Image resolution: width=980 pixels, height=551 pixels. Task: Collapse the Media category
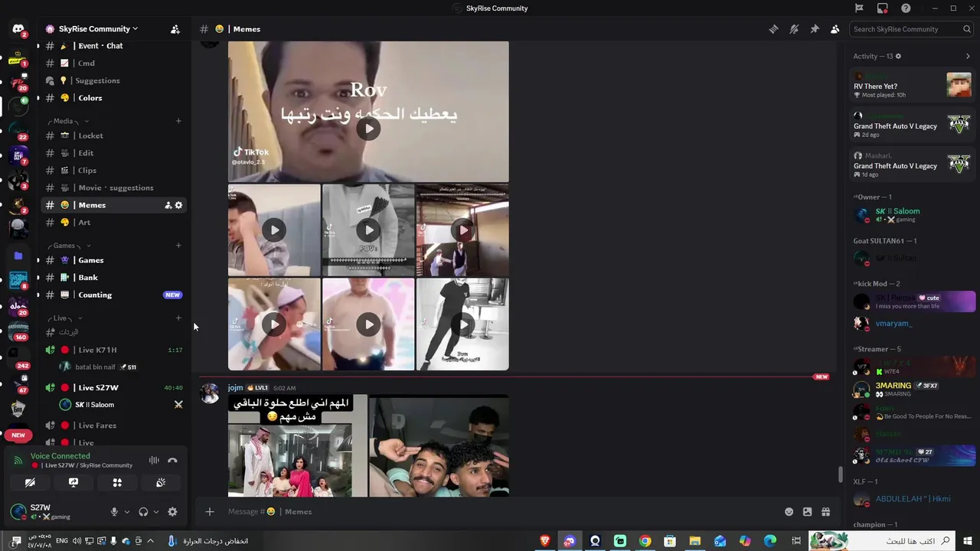pyautogui.click(x=68, y=121)
